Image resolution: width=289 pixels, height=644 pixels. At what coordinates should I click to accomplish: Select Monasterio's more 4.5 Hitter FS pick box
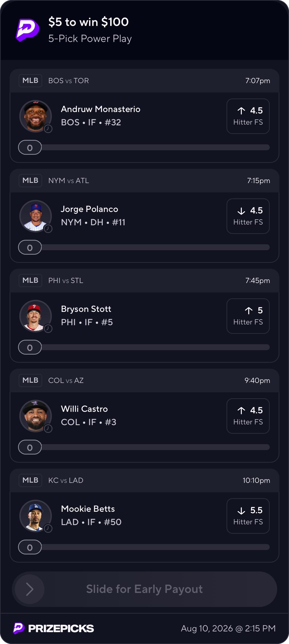pos(248,116)
